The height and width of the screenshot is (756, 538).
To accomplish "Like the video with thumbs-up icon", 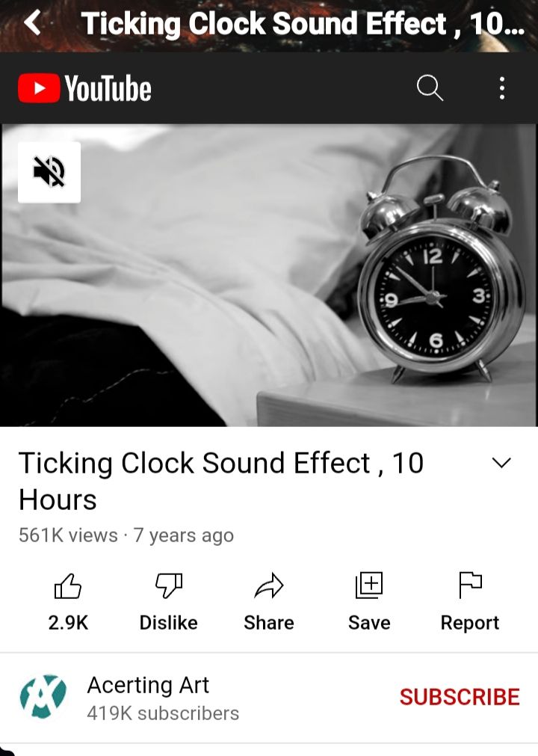I will tap(68, 586).
